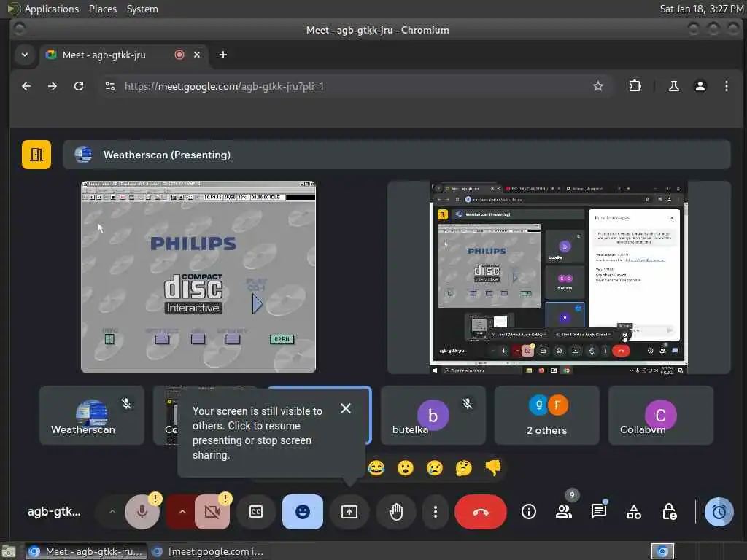The height and width of the screenshot is (560, 747).
Task: Click Weatherscan (Presenting) header bar
Action: [x=396, y=155]
